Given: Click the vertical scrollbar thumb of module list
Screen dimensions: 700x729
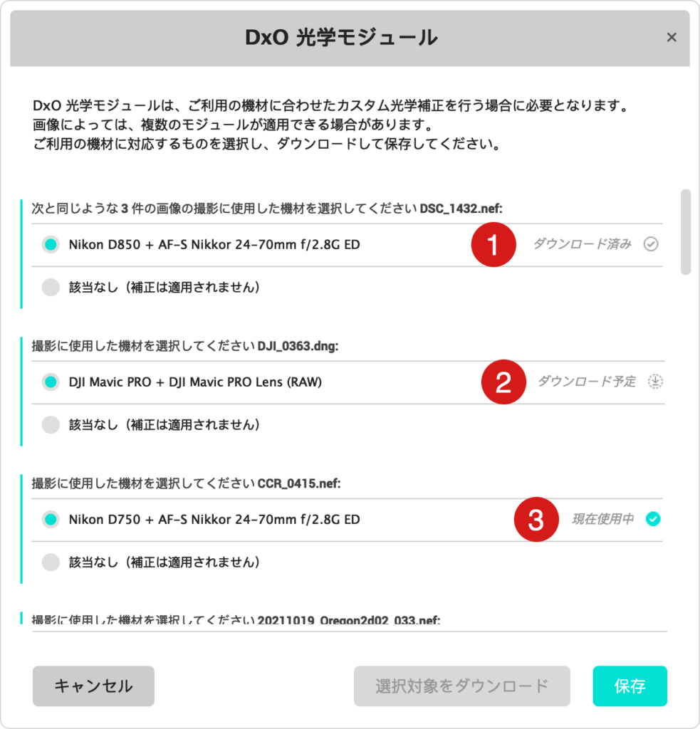Looking at the screenshot, I should coord(686,232).
